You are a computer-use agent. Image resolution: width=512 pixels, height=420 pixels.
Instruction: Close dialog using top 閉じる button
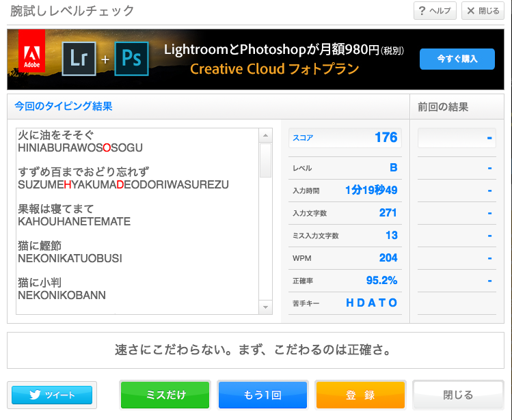[483, 11]
